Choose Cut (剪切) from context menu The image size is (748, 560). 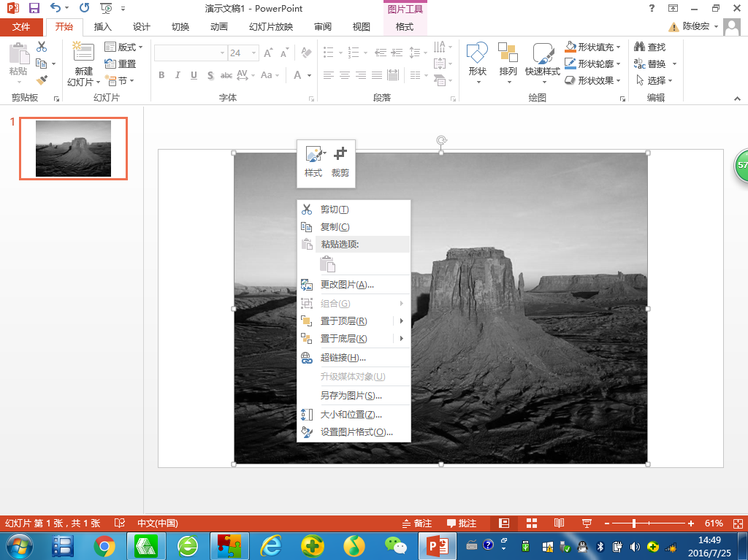pos(354,210)
